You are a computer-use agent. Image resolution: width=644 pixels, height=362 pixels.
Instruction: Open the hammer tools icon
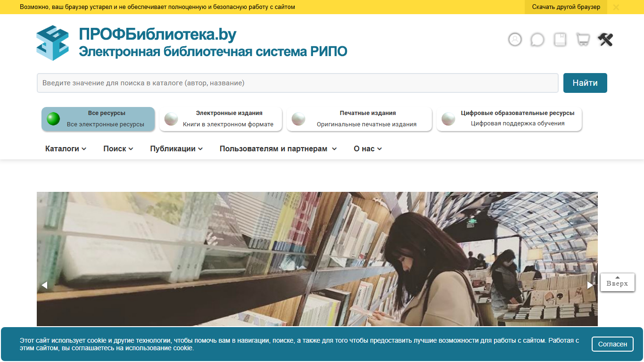tap(605, 39)
